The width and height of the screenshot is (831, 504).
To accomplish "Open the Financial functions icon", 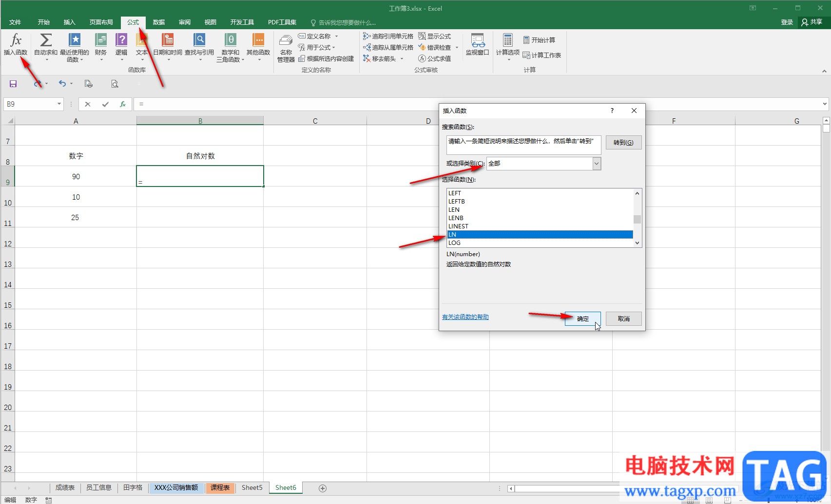I will click(x=101, y=40).
